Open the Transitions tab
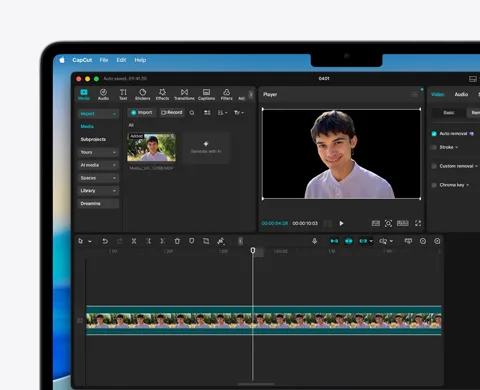 click(x=184, y=94)
